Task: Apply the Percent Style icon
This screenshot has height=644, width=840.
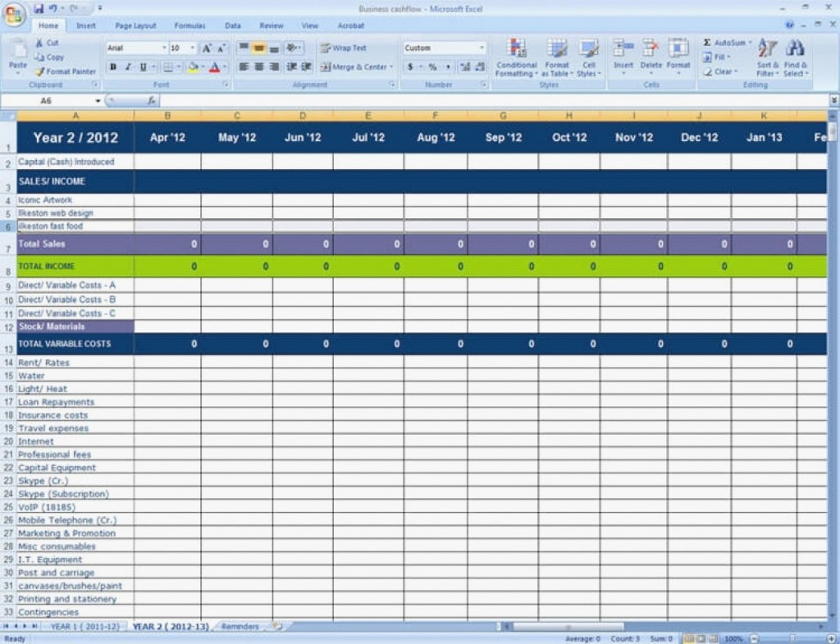Action: (431, 67)
